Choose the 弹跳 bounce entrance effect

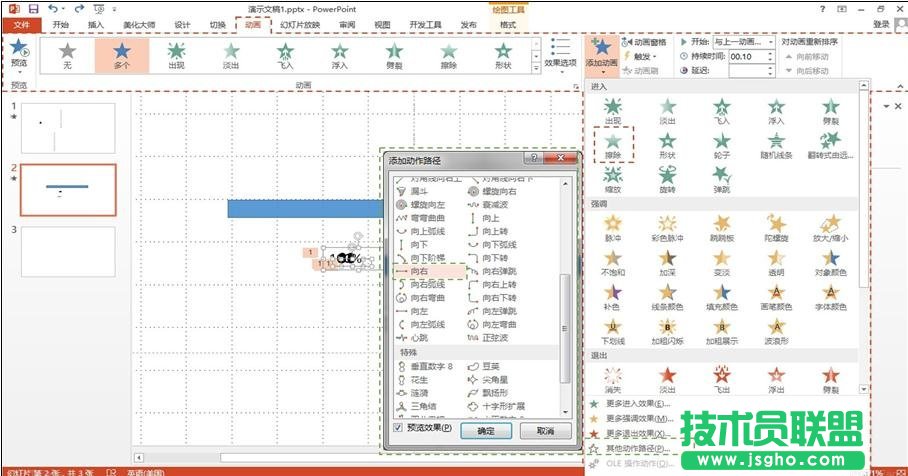pyautogui.click(x=722, y=179)
